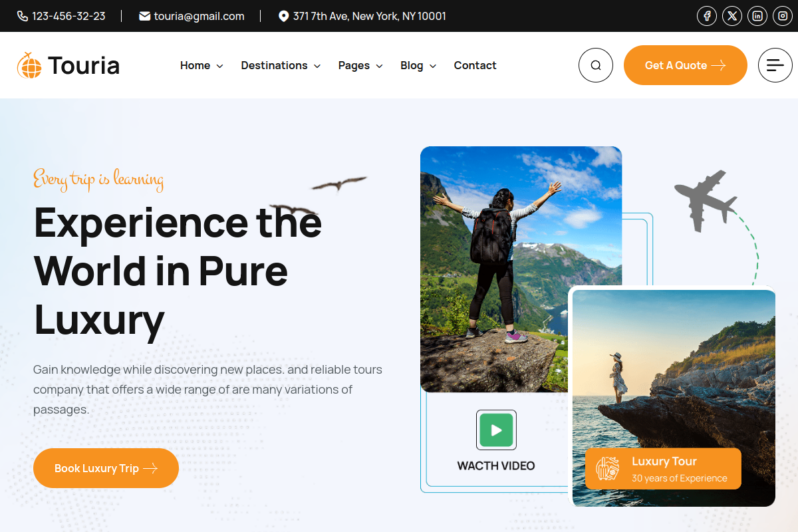798x532 pixels.
Task: Play the Watch Video button
Action: 496,430
